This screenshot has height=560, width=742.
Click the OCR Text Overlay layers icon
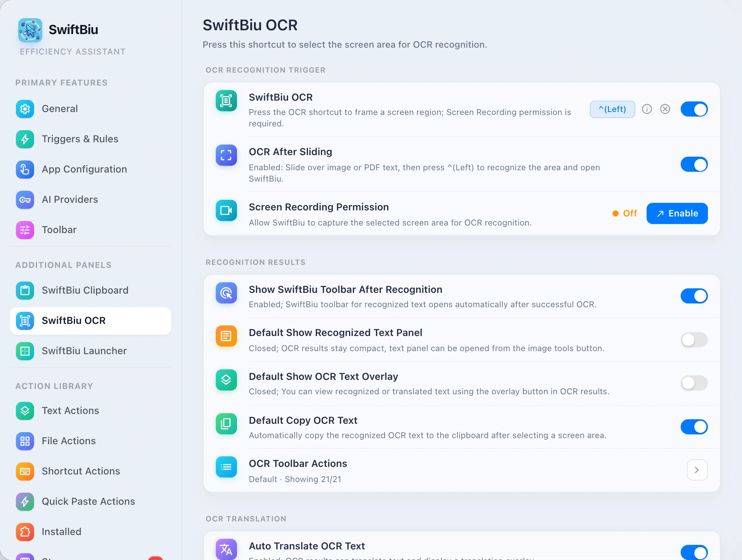tap(226, 380)
